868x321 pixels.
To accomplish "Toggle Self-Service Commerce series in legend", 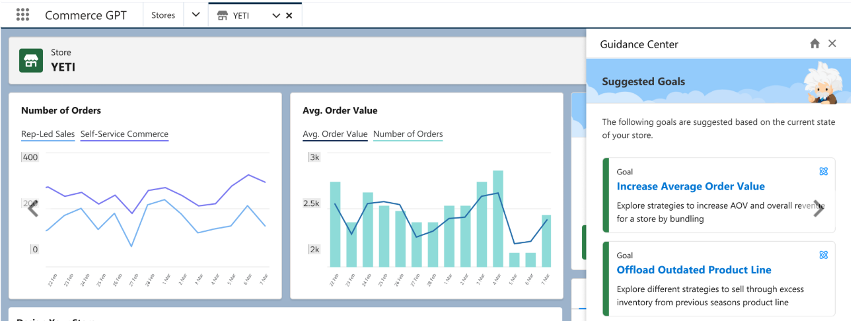I will coord(124,134).
